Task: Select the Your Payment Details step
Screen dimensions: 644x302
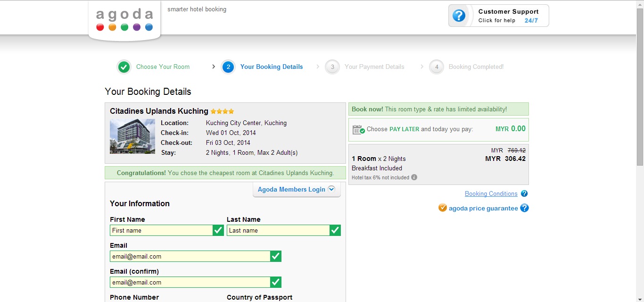Action: (374, 67)
